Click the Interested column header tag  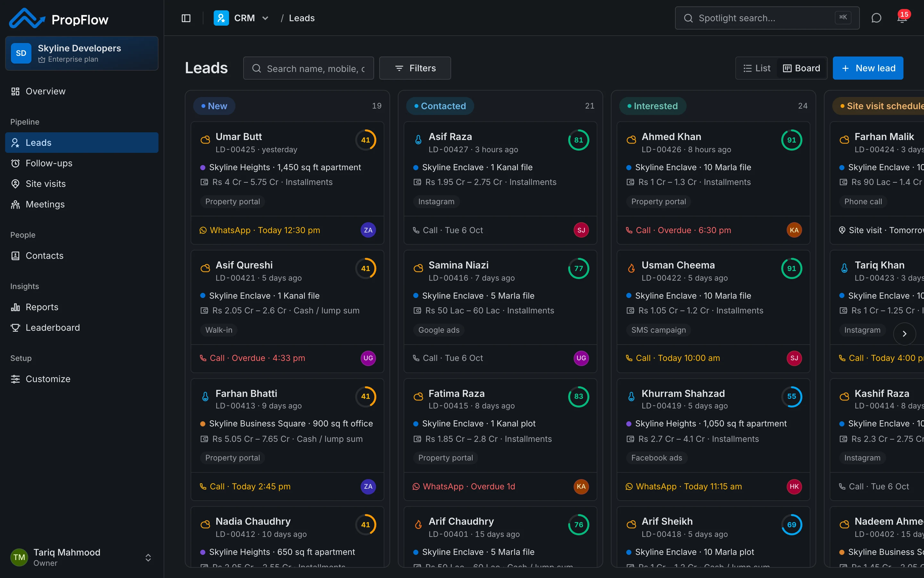[x=653, y=106]
